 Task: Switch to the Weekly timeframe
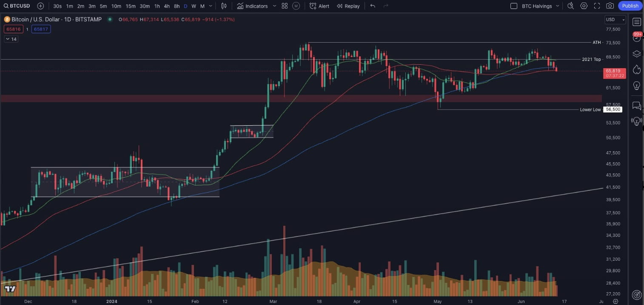[194, 6]
